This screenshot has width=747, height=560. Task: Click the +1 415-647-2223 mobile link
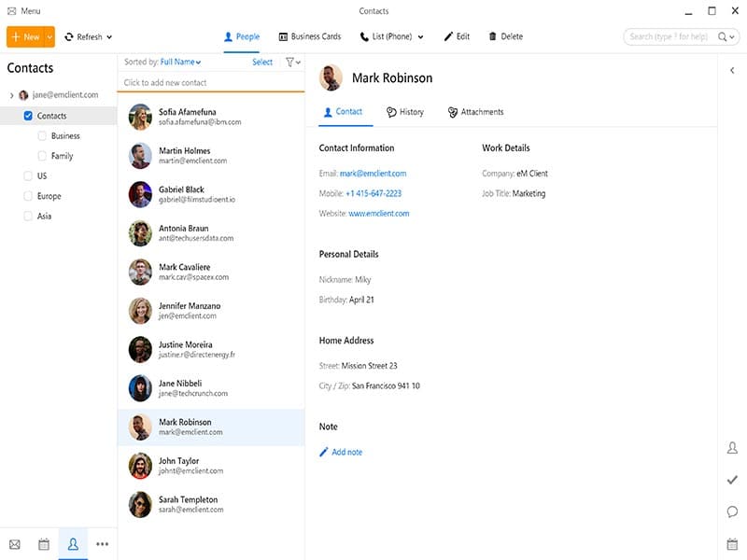pyautogui.click(x=373, y=193)
